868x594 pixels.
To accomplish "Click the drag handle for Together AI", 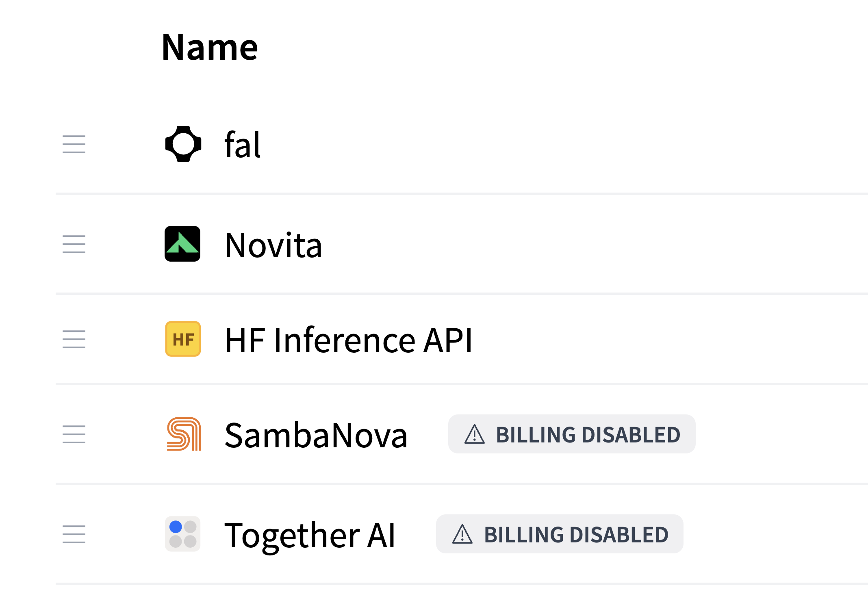I will [x=74, y=534].
